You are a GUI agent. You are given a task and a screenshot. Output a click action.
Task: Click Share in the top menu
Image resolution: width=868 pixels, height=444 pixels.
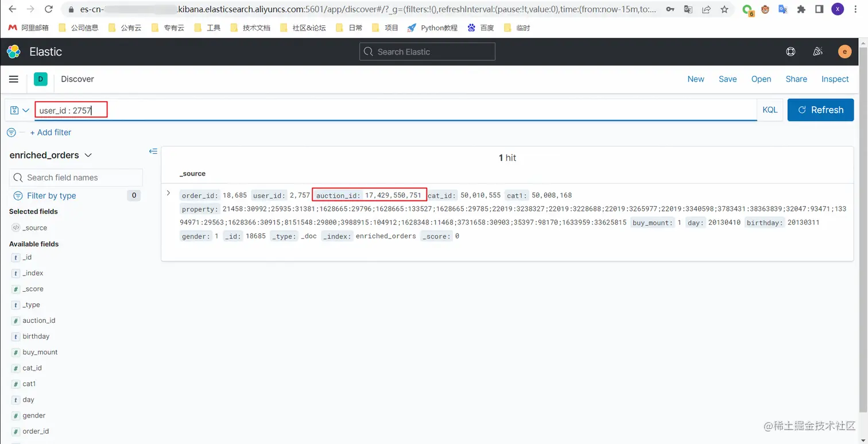click(796, 79)
